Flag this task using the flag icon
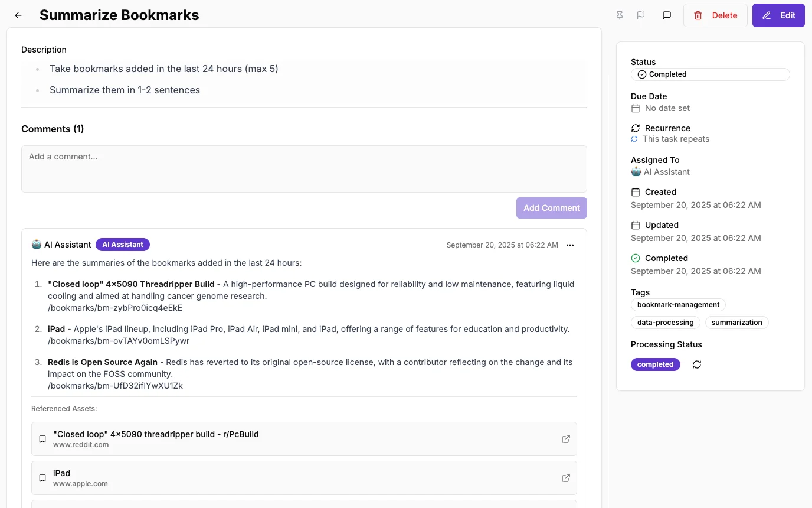Viewport: 812px width, 508px height. click(x=641, y=15)
